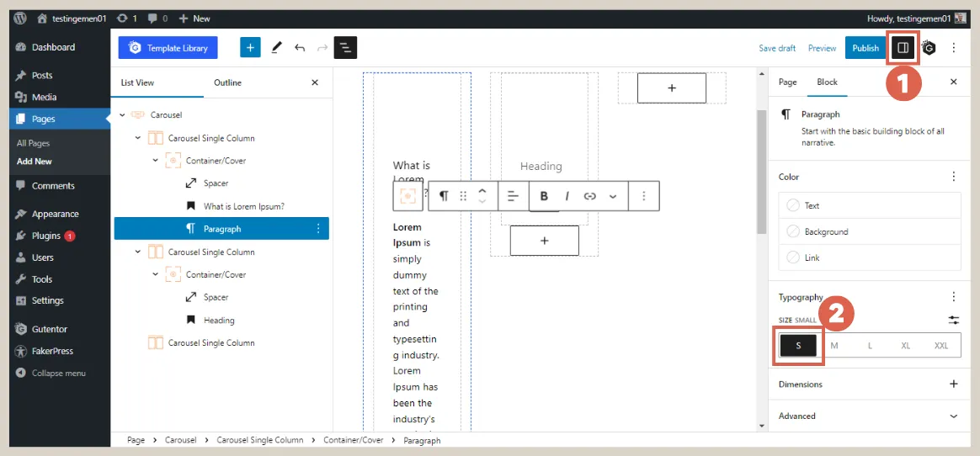Click the Save draft link
The width and height of the screenshot is (980, 456).
776,48
